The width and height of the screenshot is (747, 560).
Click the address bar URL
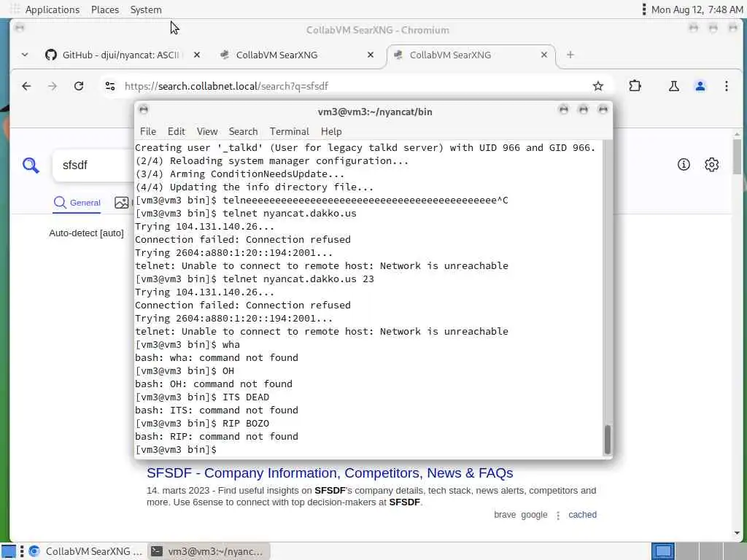pyautogui.click(x=226, y=86)
